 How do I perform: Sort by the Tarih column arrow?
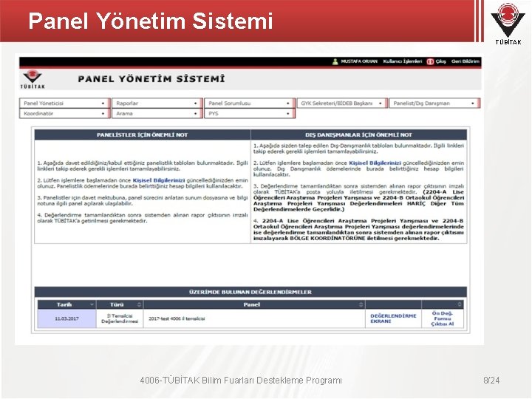92,304
